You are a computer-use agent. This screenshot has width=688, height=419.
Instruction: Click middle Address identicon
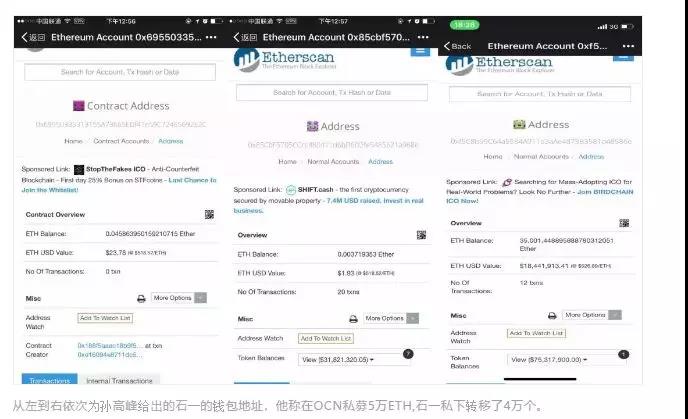point(312,126)
